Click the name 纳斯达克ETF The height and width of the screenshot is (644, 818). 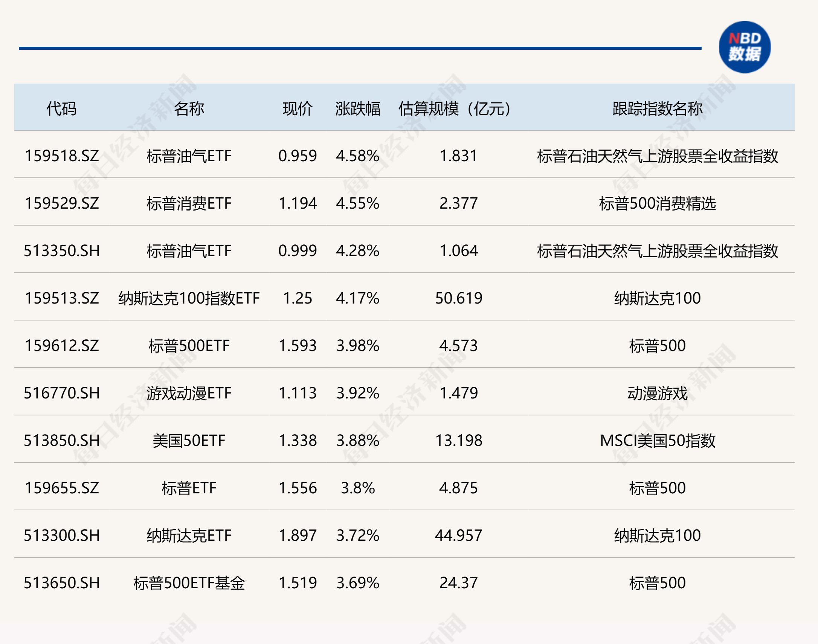click(189, 536)
